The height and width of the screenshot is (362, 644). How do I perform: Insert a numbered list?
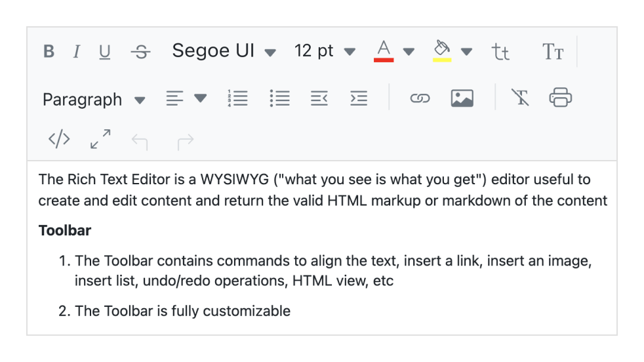click(x=237, y=98)
